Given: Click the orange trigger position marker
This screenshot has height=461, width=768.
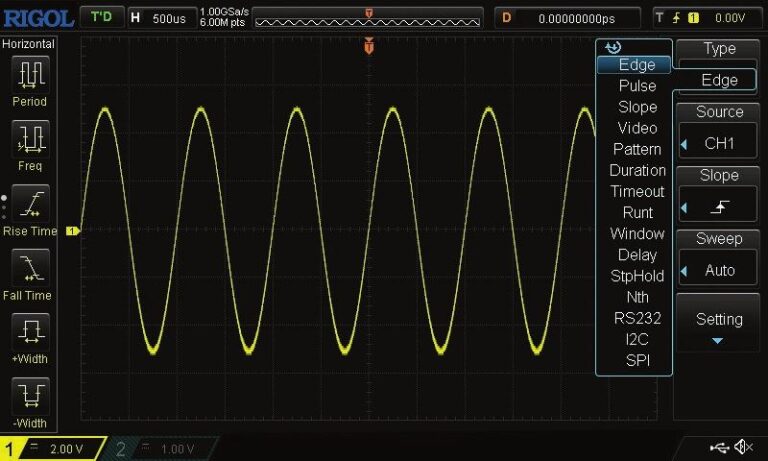Looking at the screenshot, I should (369, 46).
